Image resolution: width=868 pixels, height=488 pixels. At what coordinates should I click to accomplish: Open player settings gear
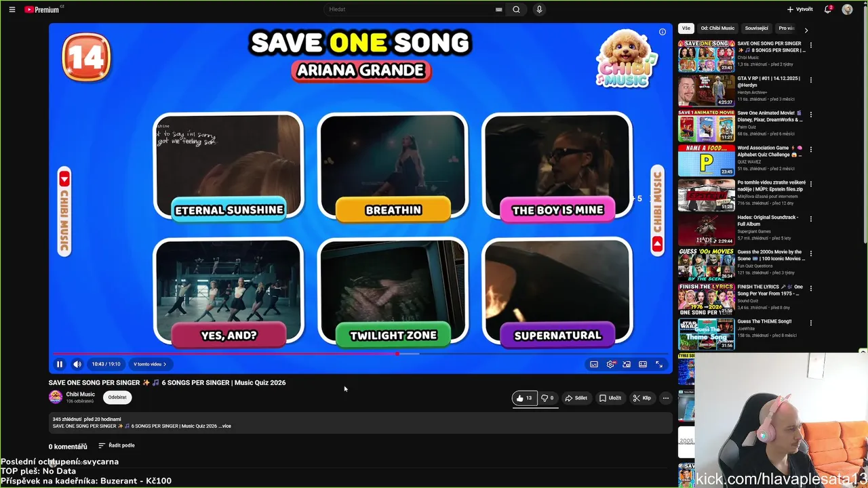click(610, 364)
